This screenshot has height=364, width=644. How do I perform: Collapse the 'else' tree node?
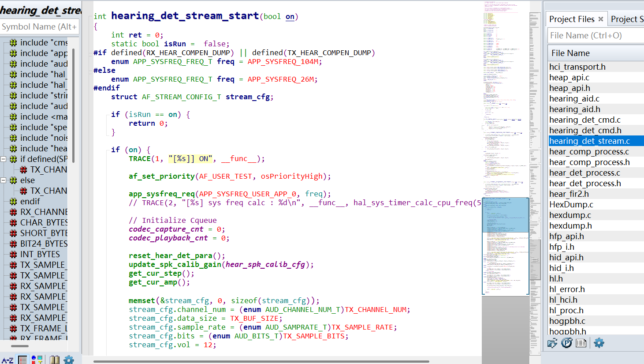[3, 180]
